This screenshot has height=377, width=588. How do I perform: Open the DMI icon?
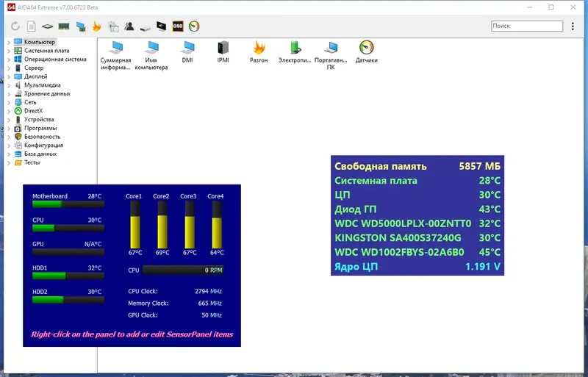point(187,51)
